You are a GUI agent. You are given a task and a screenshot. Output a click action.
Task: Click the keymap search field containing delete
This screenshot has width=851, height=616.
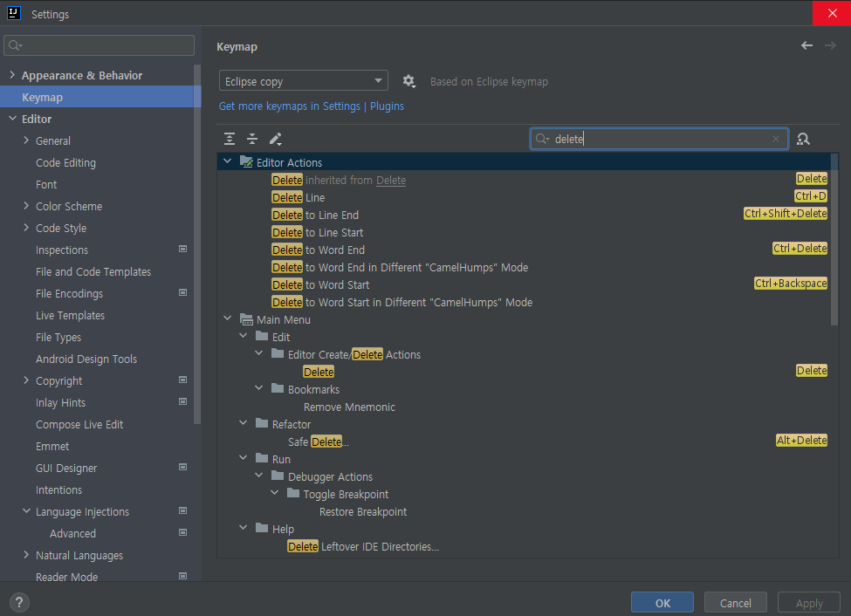659,139
